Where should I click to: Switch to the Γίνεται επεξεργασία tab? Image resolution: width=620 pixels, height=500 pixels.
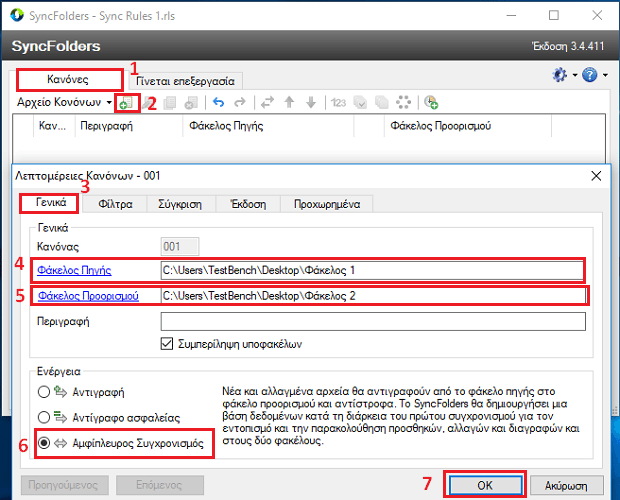[x=185, y=81]
